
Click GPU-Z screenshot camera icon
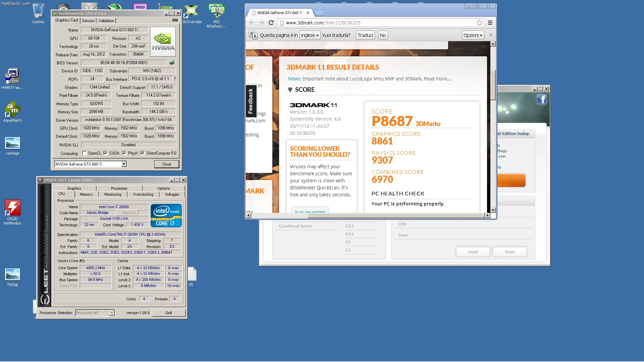click(x=175, y=20)
